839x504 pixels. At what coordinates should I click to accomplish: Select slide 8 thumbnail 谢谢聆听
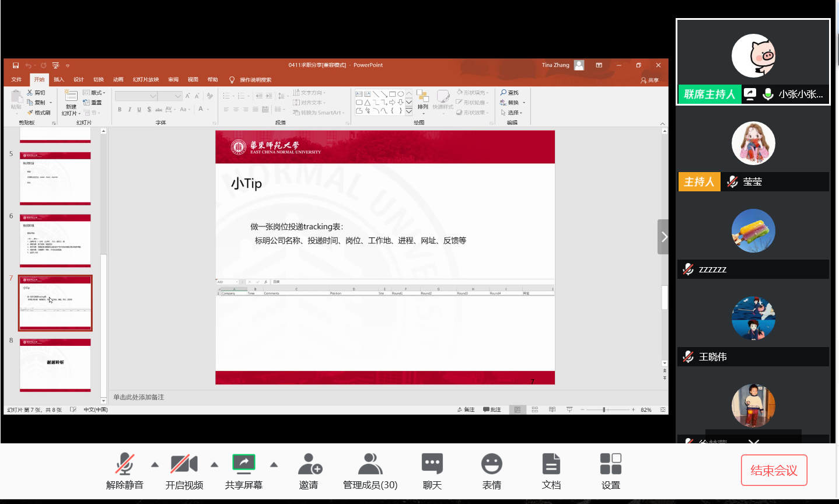[55, 365]
